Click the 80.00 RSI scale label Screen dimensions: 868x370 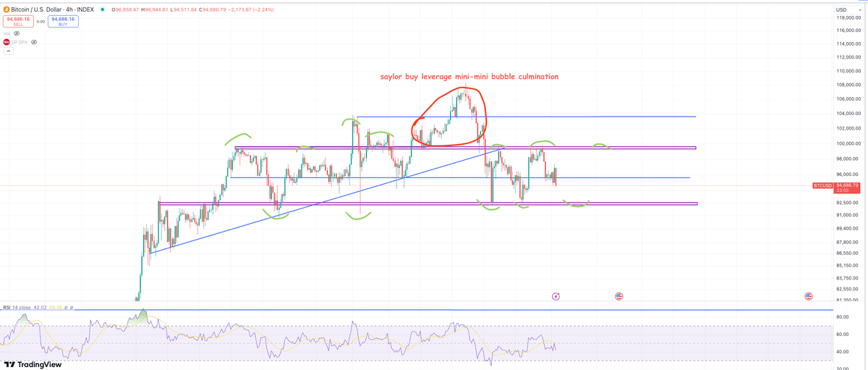point(843,317)
